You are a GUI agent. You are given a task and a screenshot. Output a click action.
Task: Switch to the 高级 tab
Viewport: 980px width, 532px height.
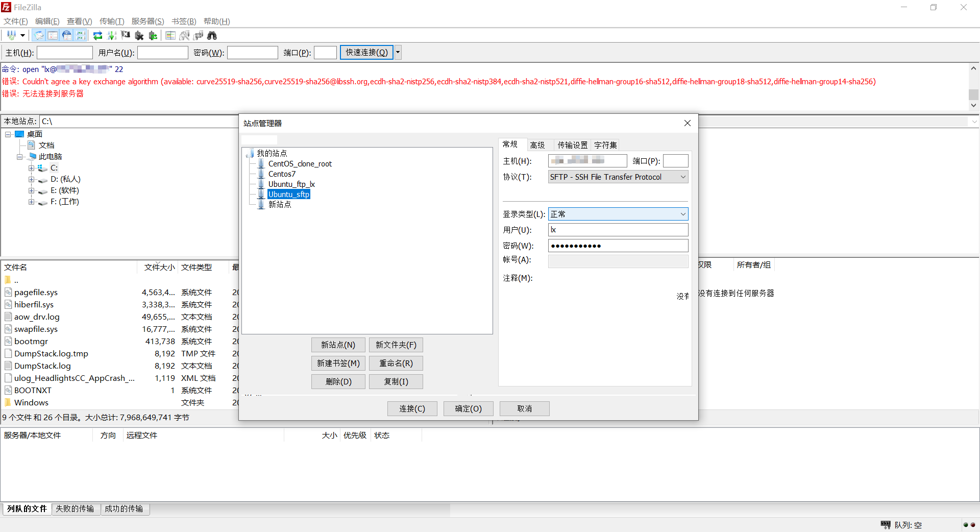pyautogui.click(x=537, y=145)
